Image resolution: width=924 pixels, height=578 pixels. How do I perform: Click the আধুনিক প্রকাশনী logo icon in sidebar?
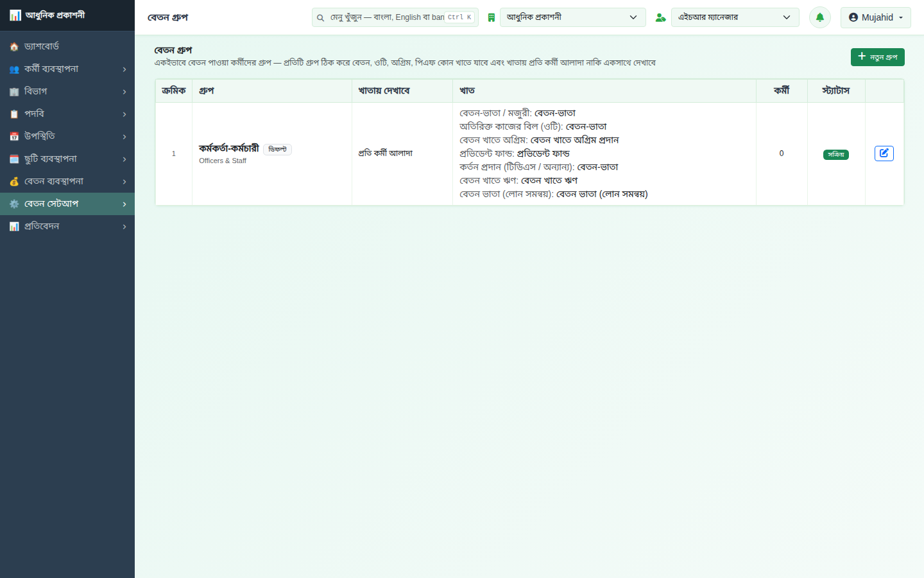click(15, 15)
